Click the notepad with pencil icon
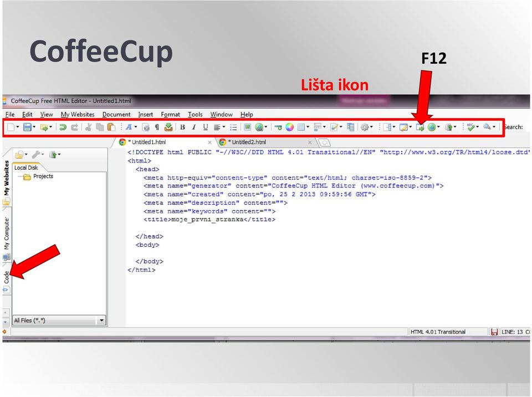Screen dimensions: 532x397 [334, 128]
